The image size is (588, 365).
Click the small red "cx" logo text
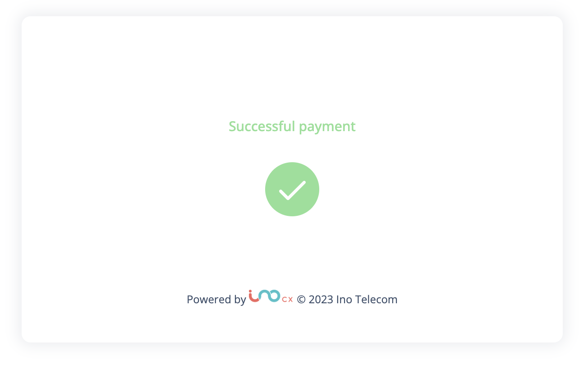[287, 299]
